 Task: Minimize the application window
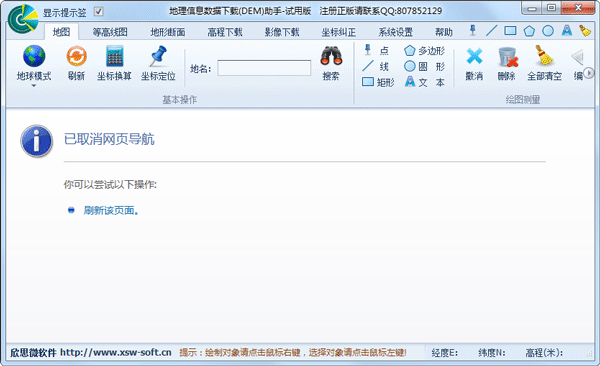532,8
